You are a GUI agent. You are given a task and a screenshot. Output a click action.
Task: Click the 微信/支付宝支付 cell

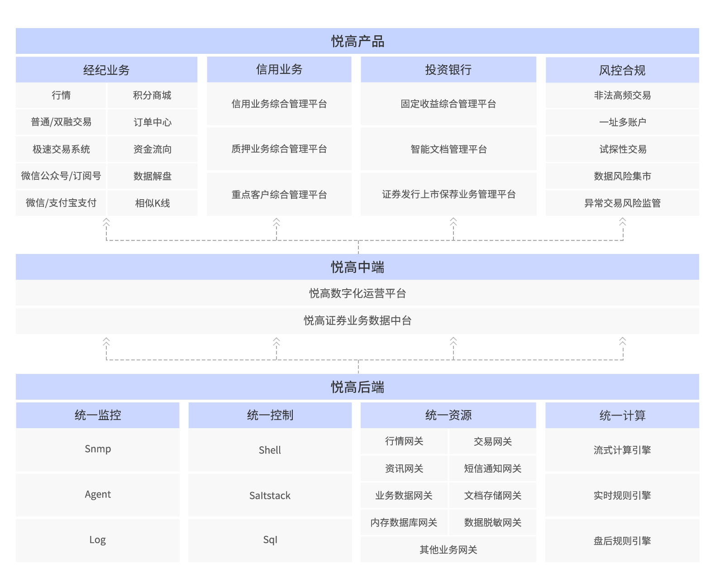point(61,203)
